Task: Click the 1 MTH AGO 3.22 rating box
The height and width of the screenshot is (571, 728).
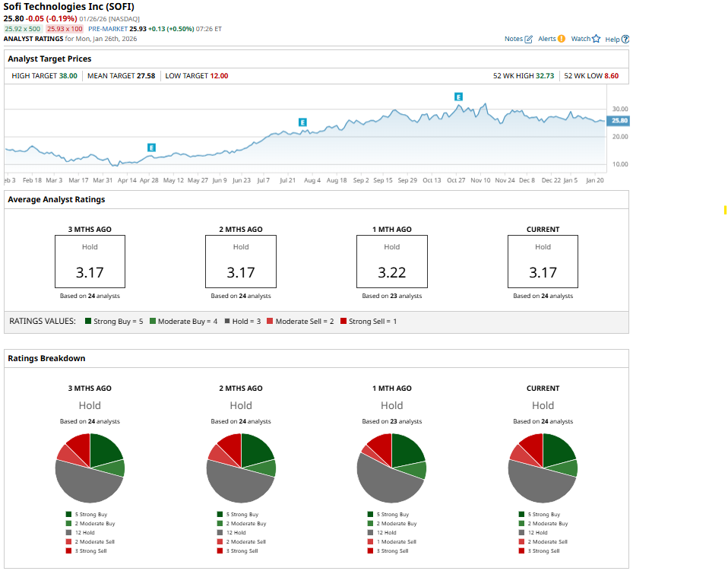Action: tap(391, 261)
